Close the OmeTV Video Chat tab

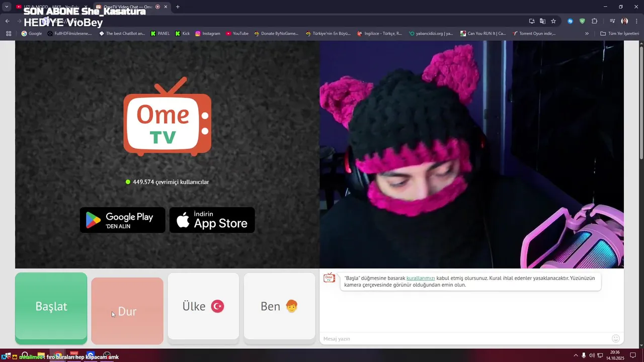pos(166,7)
